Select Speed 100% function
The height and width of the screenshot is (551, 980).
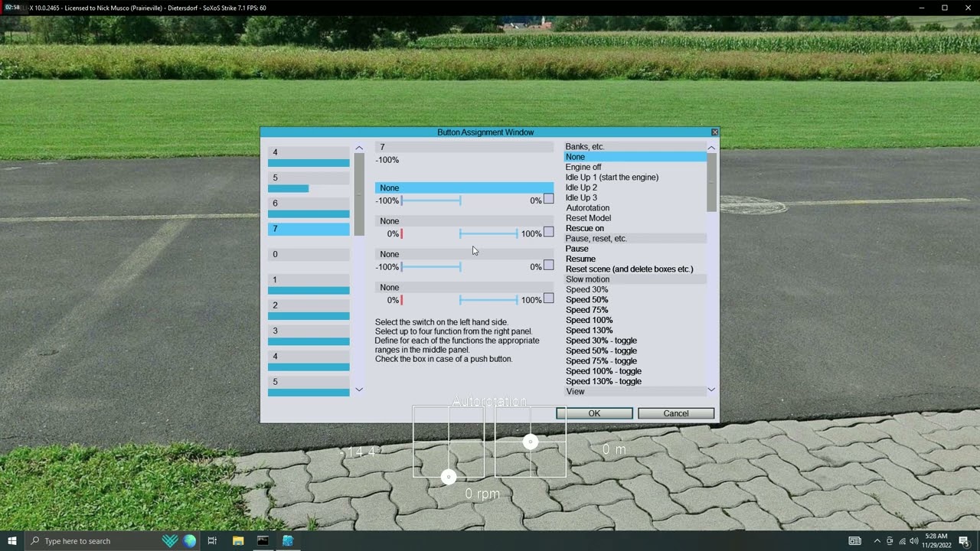589,320
